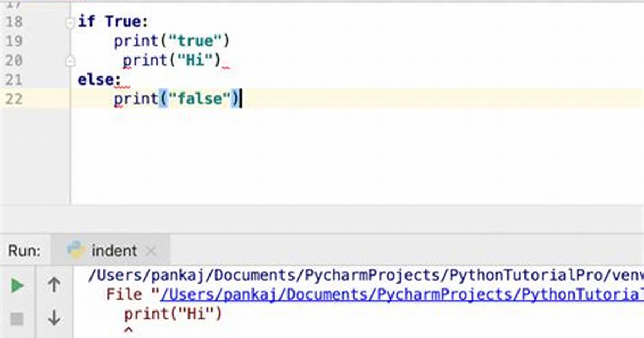Open the file link in the traceback
Viewport: 644px width, 338px height.
(402, 294)
